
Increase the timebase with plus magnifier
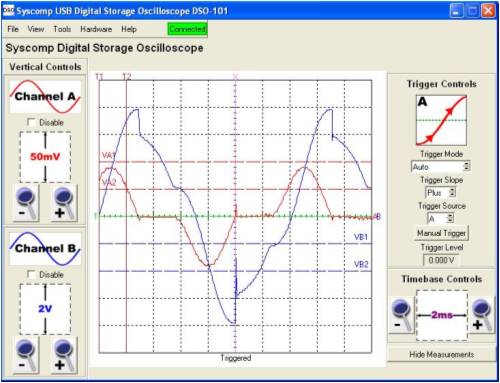[x=482, y=315]
